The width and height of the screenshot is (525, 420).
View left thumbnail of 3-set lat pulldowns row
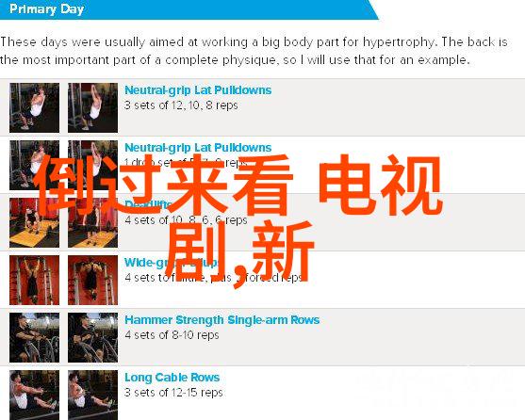pyautogui.click(x=35, y=107)
